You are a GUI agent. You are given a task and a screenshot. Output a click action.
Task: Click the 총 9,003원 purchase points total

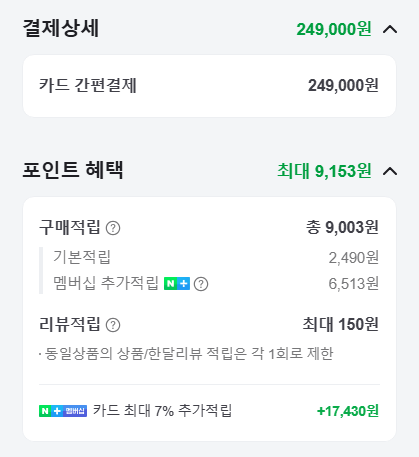tap(342, 227)
